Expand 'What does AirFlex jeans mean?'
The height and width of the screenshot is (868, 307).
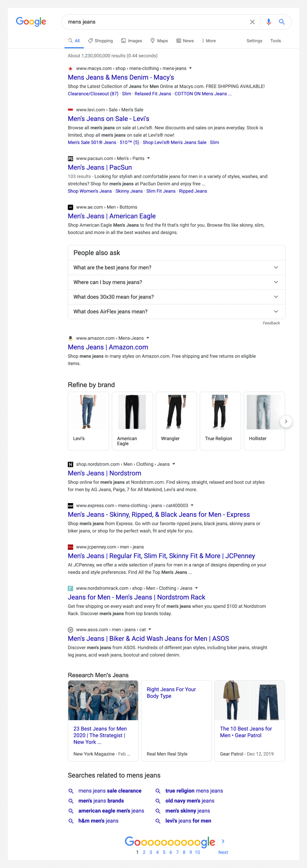(177, 311)
